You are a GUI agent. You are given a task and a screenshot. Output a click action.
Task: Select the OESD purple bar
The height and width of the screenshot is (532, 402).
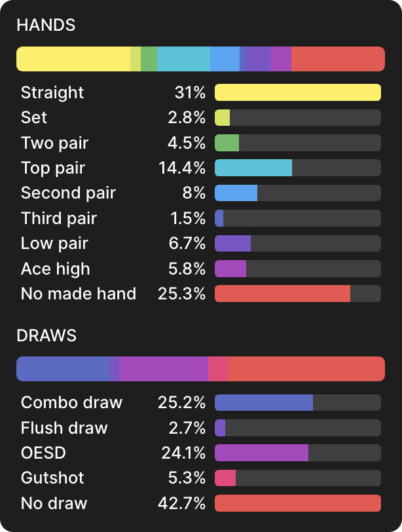(x=261, y=453)
